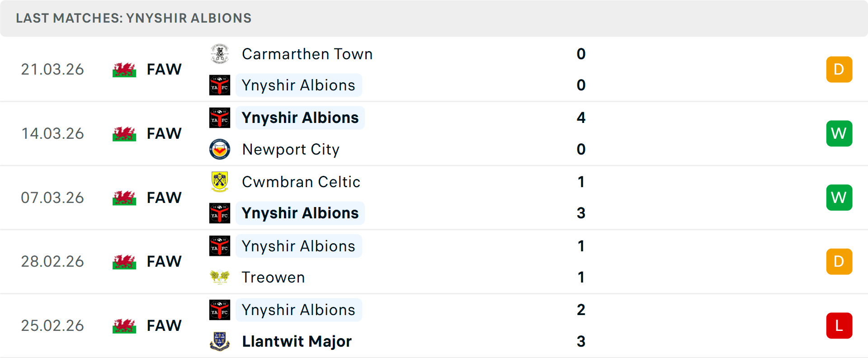
Task: Click the Carmarthen Town club crest
Action: pos(220,54)
